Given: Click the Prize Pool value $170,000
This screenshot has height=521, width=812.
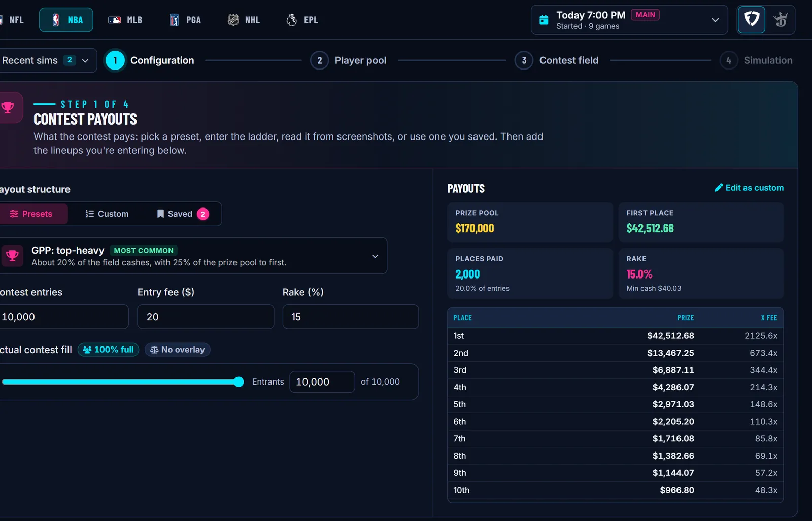Looking at the screenshot, I should coord(475,228).
